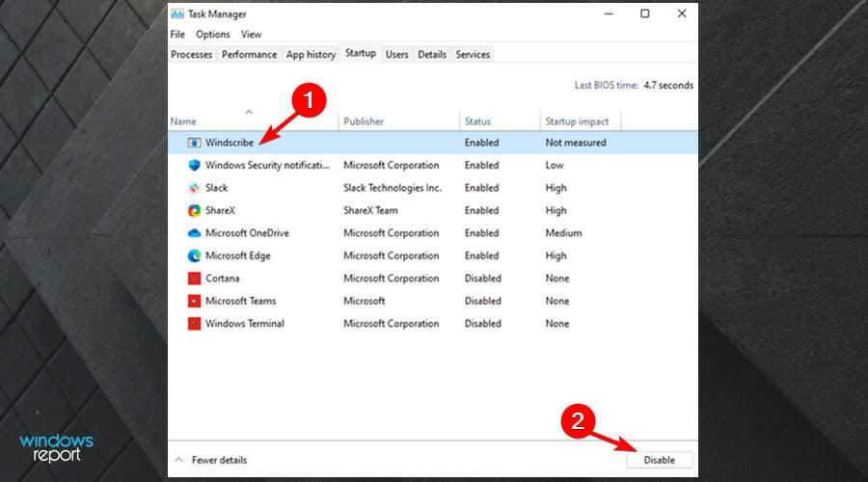Viewport: 868px width, 482px height.
Task: Click the Slack app icon
Action: 194,188
